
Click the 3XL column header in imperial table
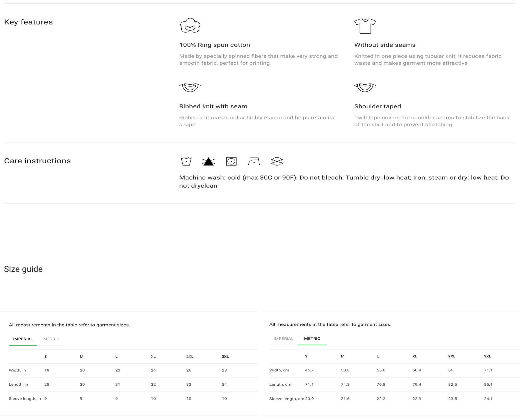225,357
